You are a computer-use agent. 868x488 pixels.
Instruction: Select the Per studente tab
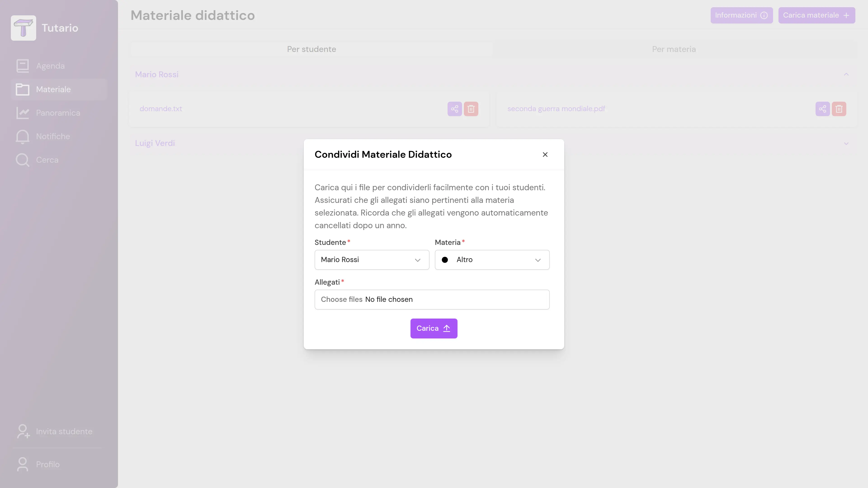pos(311,49)
